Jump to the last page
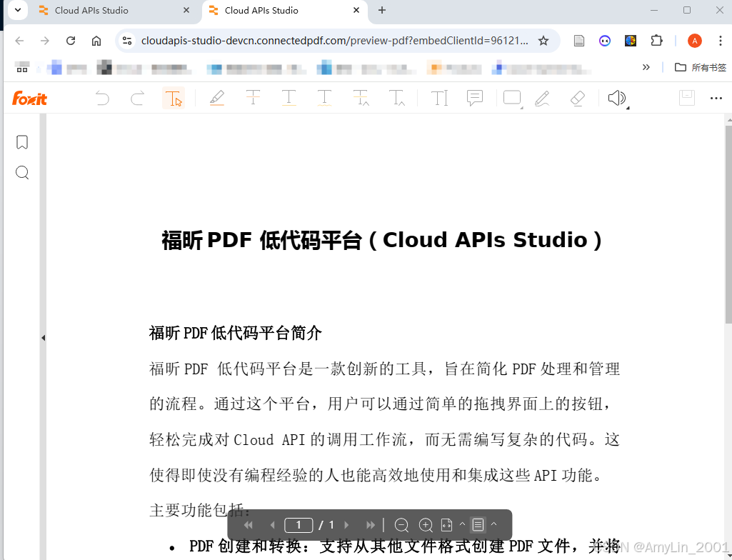The width and height of the screenshot is (732, 560). pos(371,525)
